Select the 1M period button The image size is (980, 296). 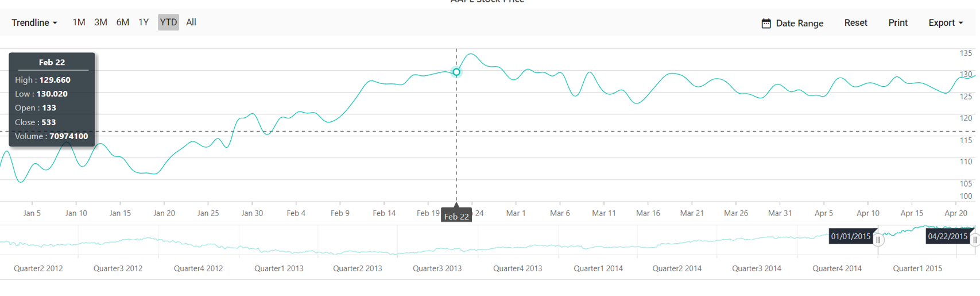[x=79, y=22]
